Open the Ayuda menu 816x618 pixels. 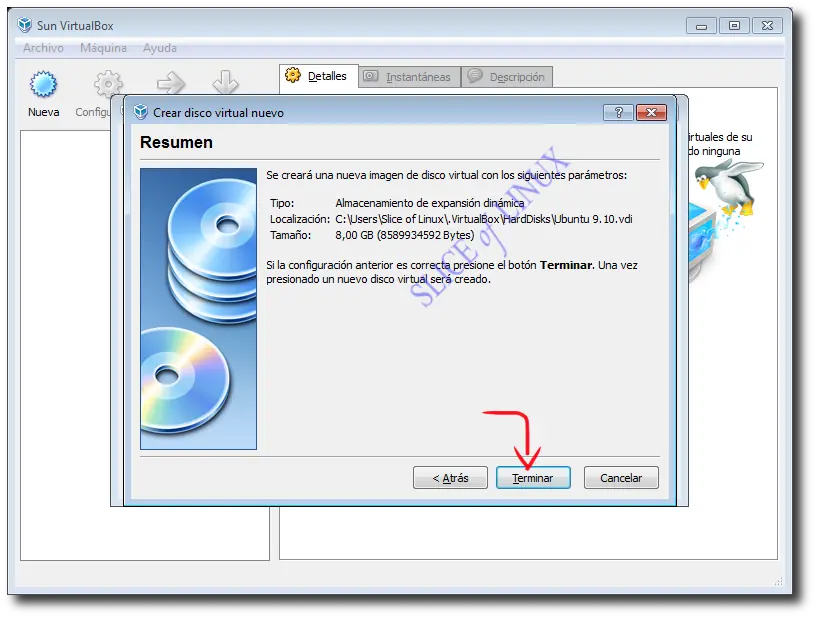160,48
